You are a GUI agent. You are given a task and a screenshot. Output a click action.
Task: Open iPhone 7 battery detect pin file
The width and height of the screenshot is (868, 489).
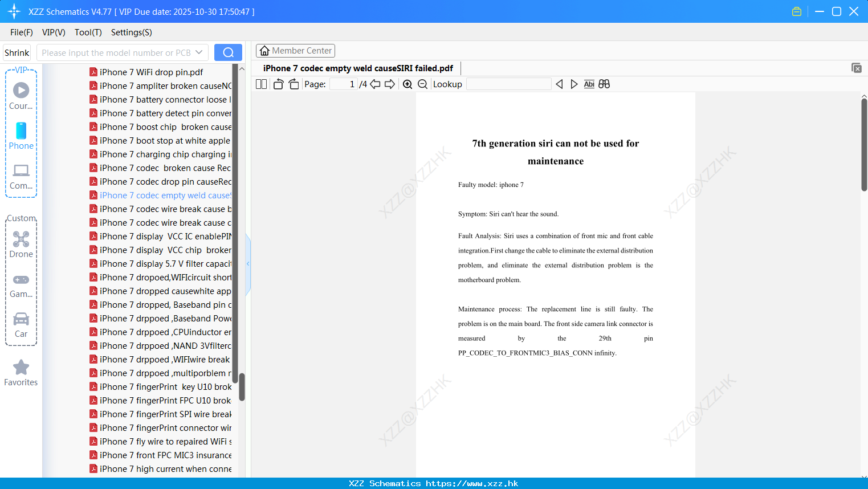tap(160, 113)
